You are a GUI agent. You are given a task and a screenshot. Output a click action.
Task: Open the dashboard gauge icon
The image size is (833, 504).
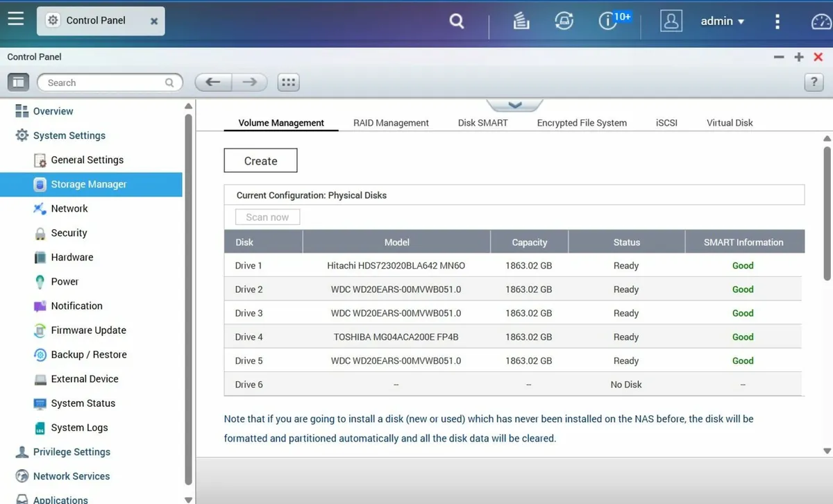[821, 22]
